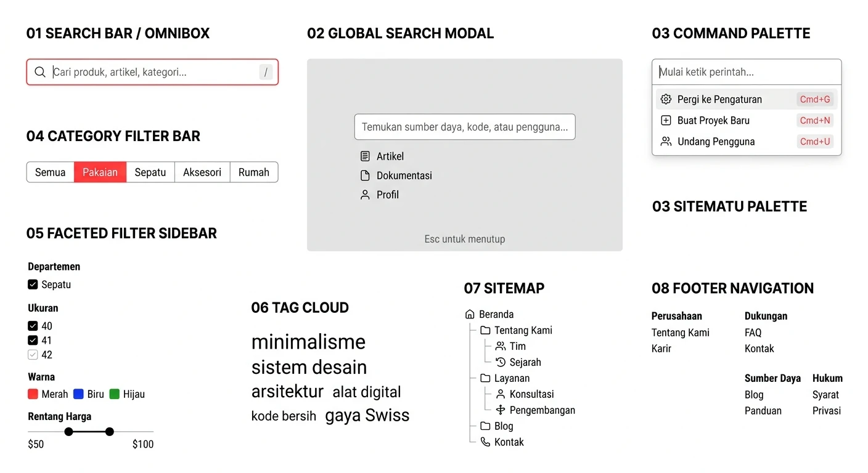Open the Profil search result

[379, 195]
